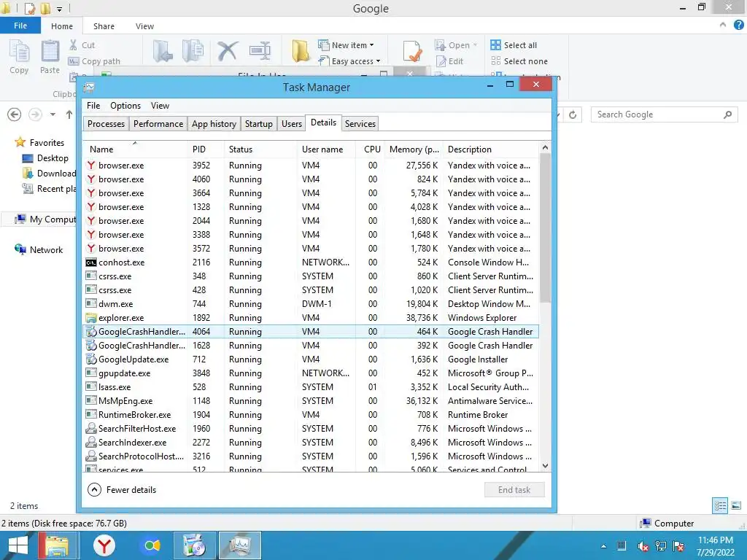Click the Paste icon in Explorer ribbon

(x=50, y=52)
